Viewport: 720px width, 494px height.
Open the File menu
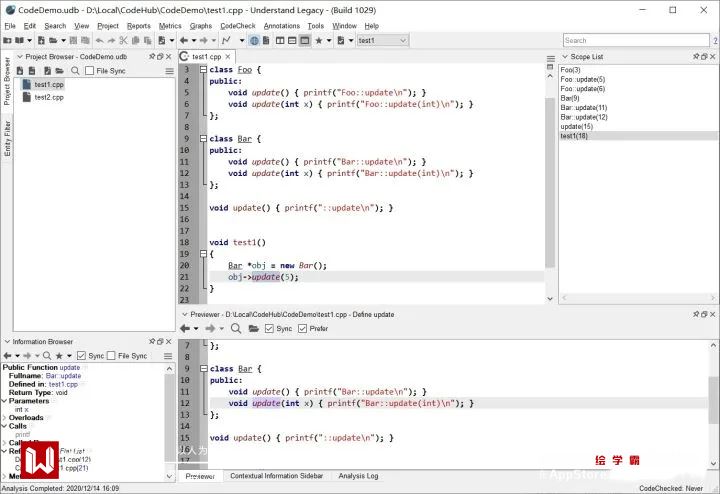(x=10, y=26)
